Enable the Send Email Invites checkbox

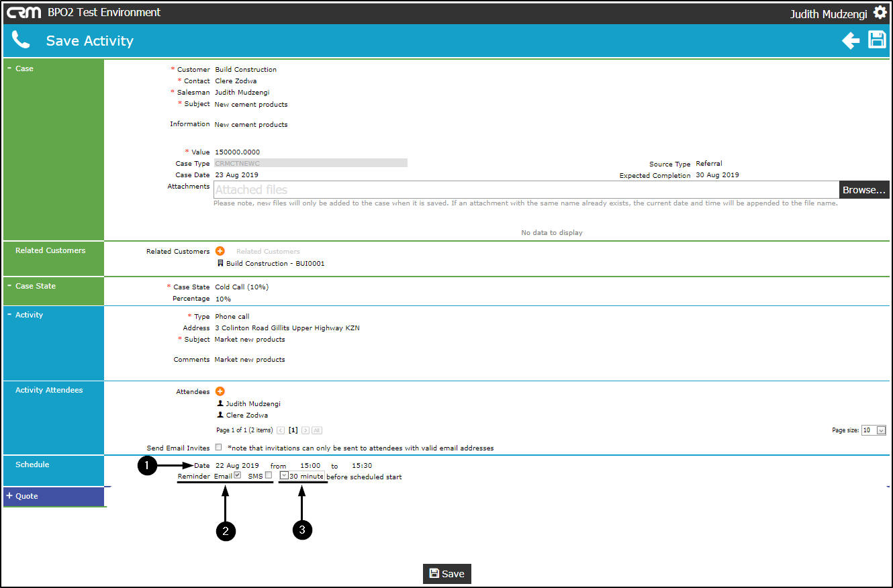point(218,447)
